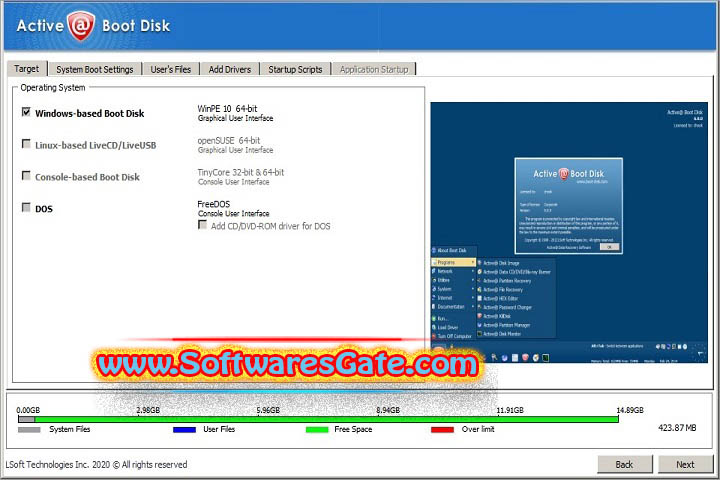Image resolution: width=720 pixels, height=480 pixels.
Task: Click the Back button
Action: [624, 464]
